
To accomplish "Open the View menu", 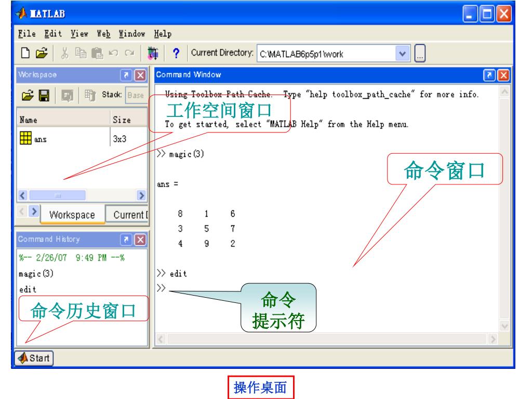I will (79, 34).
